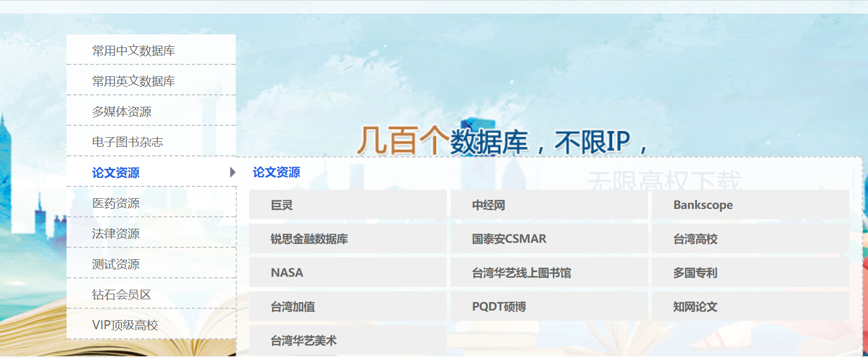Expand arrow next to 论文资源

coord(232,172)
